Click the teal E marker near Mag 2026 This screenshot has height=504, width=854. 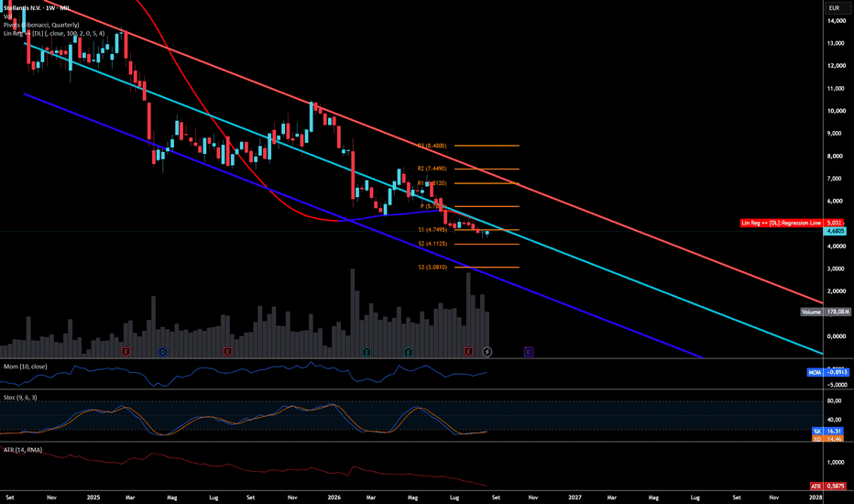(x=408, y=352)
